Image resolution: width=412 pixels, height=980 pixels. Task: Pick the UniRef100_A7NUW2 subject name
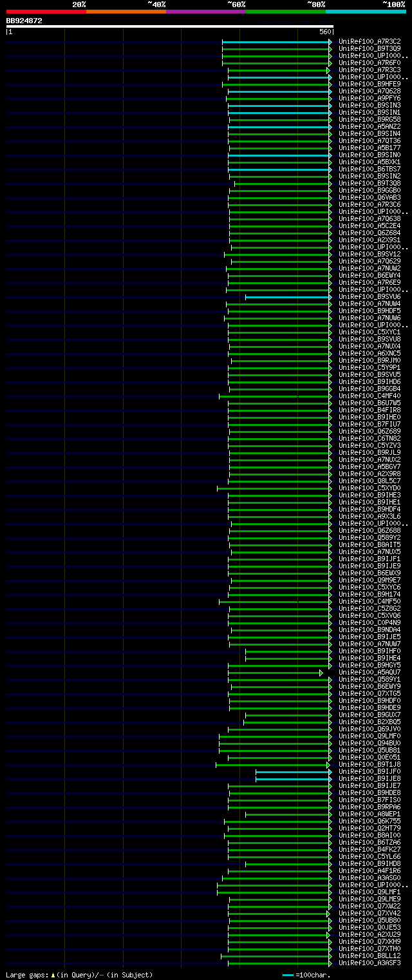pyautogui.click(x=370, y=269)
